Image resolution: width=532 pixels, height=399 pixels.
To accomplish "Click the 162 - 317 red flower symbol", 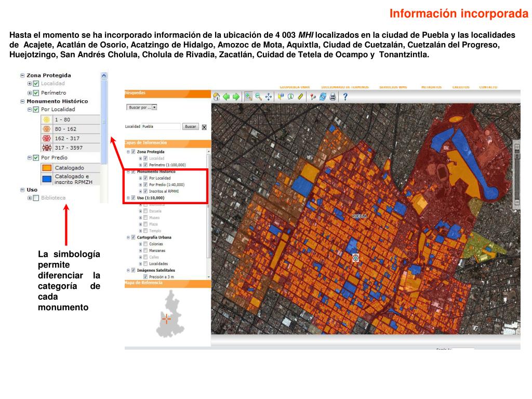I will (46, 138).
